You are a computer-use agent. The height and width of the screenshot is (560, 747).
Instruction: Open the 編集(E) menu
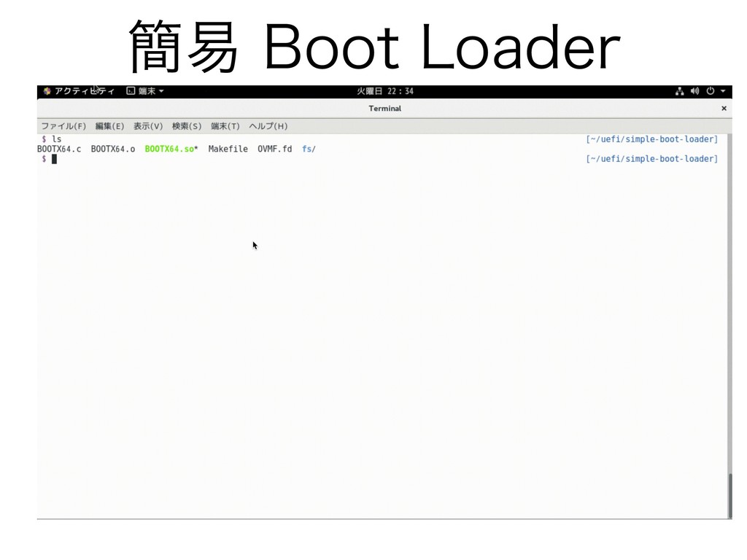pos(109,126)
